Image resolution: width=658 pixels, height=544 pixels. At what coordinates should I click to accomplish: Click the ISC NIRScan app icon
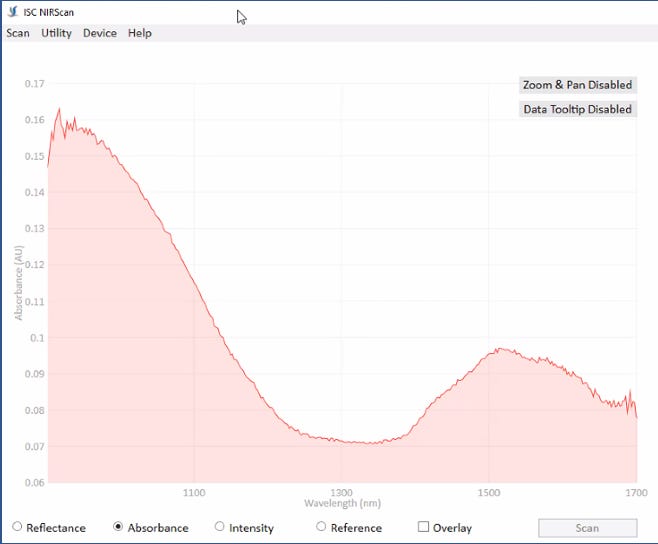13,12
